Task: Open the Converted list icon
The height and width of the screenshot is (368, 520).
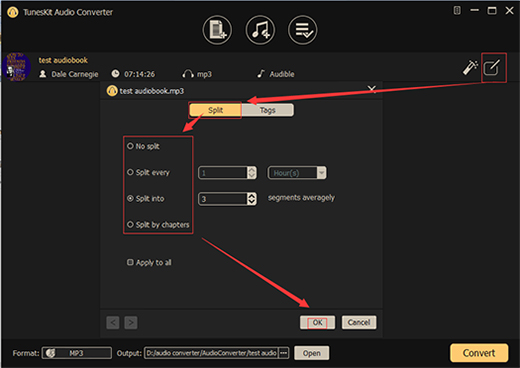Action: point(303,30)
